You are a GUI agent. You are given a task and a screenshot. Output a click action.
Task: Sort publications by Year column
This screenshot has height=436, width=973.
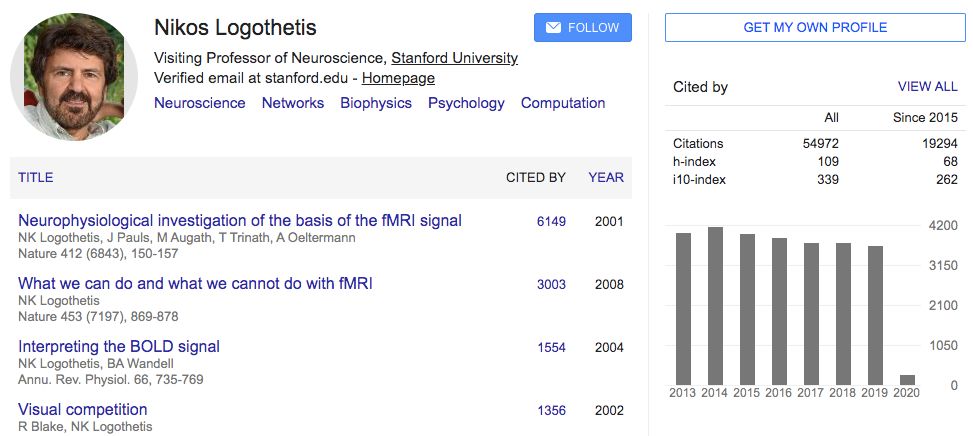click(605, 178)
